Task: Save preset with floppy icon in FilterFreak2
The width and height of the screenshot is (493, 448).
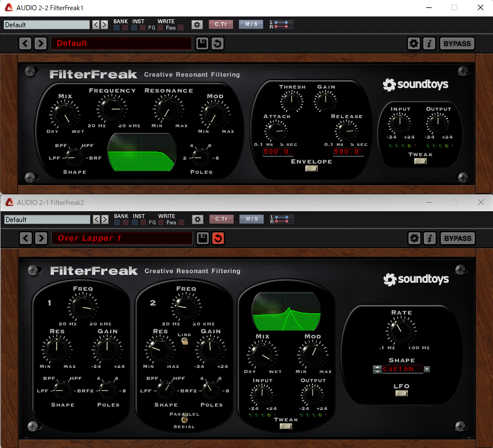Action: coord(203,238)
